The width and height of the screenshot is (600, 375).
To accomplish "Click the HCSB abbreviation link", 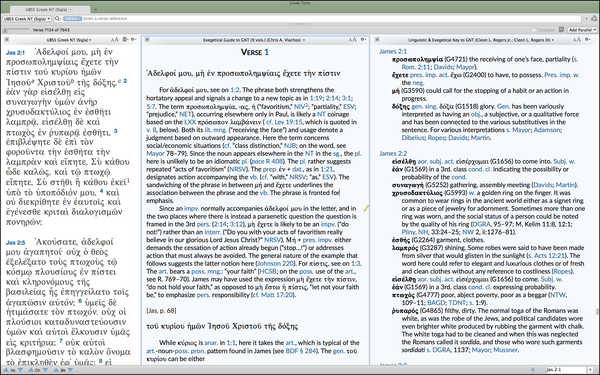I will [x=267, y=271].
